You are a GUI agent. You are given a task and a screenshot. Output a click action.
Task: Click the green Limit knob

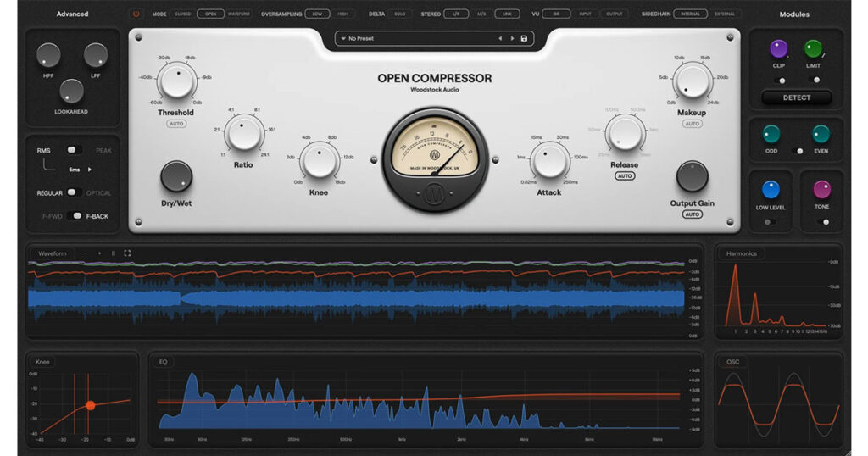tap(813, 48)
